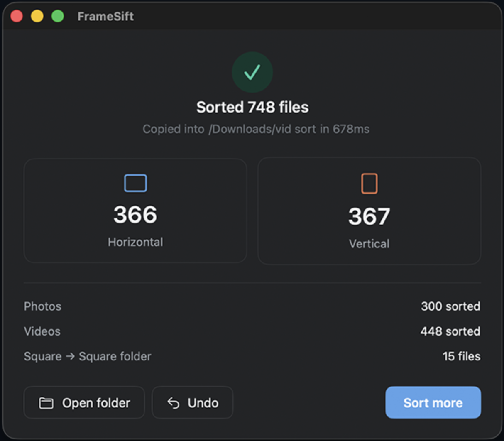Select the 367 Vertical card

369,211
